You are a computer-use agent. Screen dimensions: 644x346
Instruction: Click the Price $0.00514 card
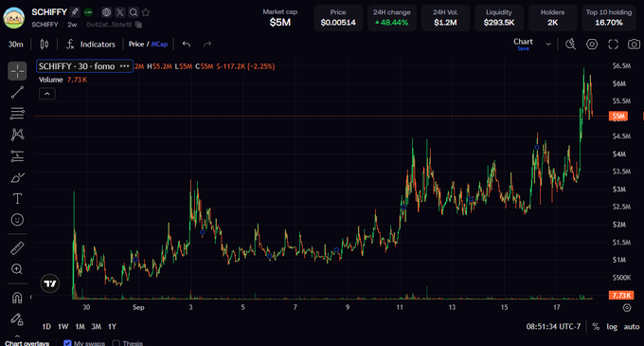click(x=338, y=18)
